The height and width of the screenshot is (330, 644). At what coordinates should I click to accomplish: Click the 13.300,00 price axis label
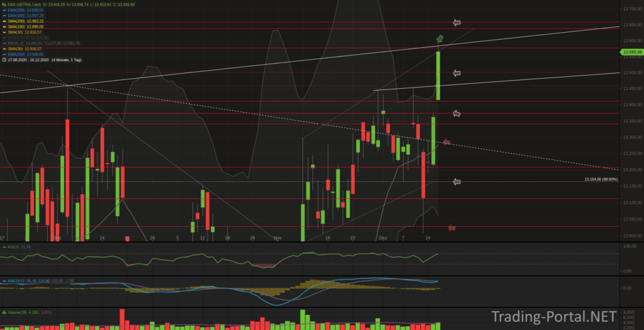[x=633, y=137]
